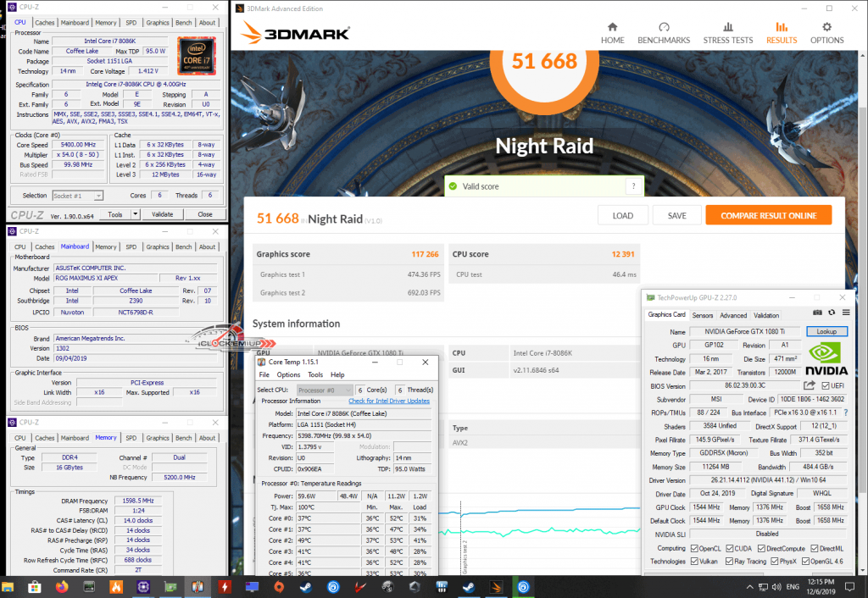
Task: Expand the Tools dropdown arrow in CPU-Z
Action: coord(136,214)
